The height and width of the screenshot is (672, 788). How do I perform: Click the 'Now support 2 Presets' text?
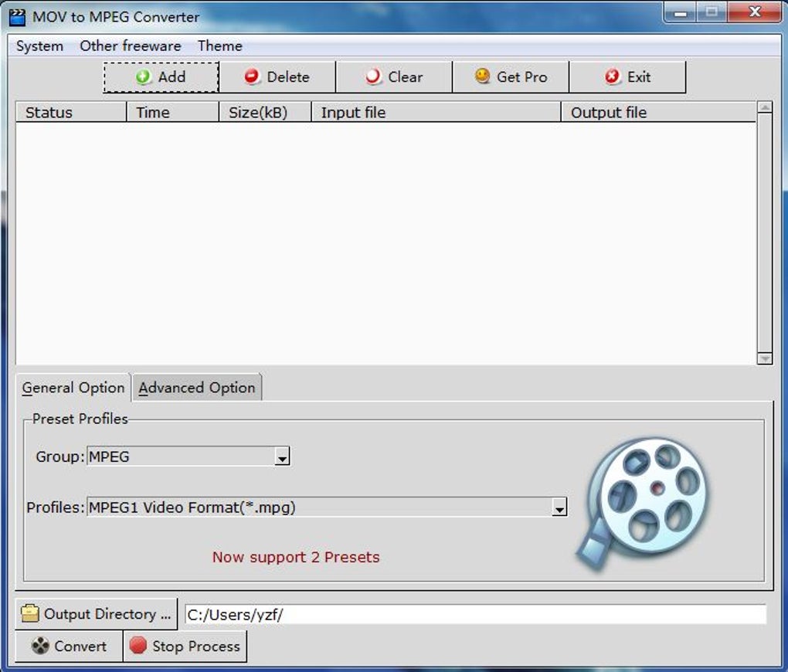click(x=296, y=557)
